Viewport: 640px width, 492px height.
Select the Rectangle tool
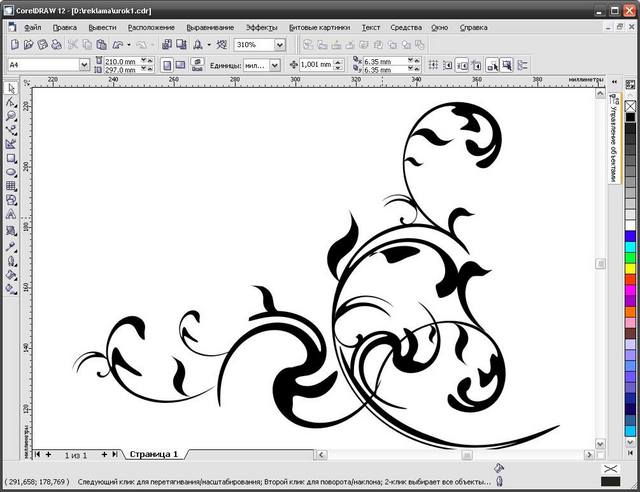11,158
